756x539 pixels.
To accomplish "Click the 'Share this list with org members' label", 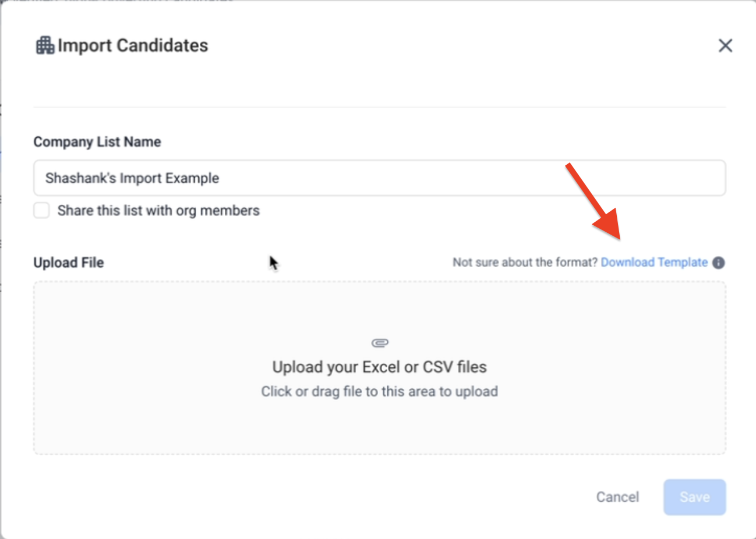I will pyautogui.click(x=158, y=211).
